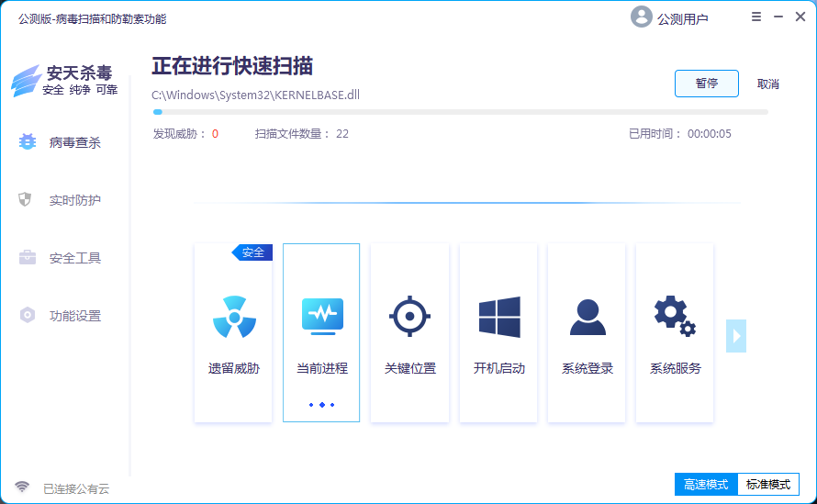This screenshot has height=504, width=817.
Task: Open the hamburger main menu
Action: tap(756, 17)
